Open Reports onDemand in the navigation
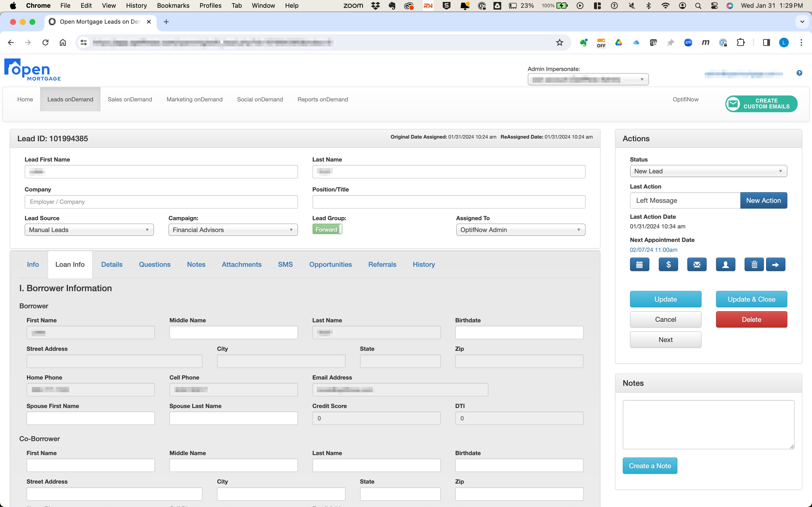812x507 pixels. (x=322, y=99)
